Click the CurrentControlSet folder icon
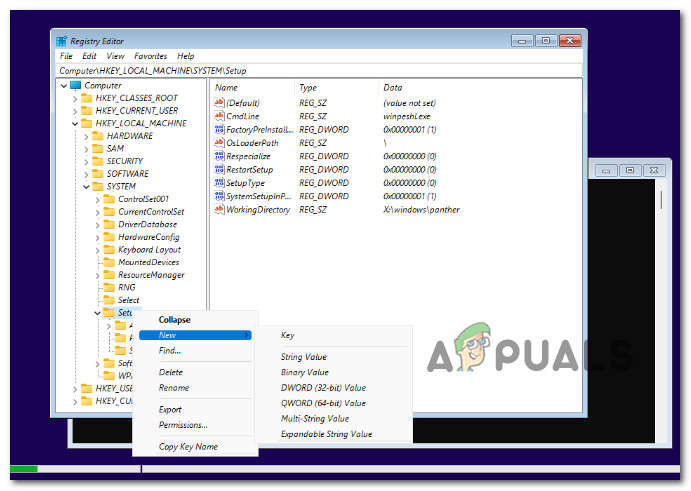The image size is (691, 491). [109, 212]
